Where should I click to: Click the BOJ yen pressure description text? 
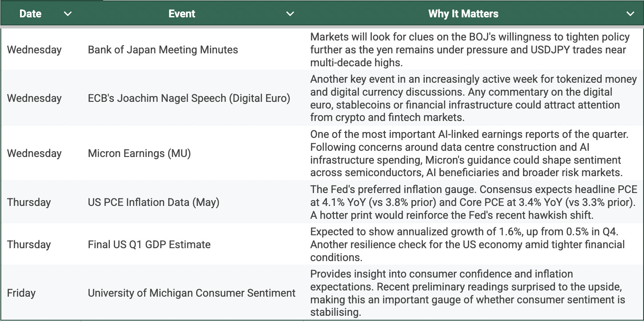pyautogui.click(x=470, y=50)
